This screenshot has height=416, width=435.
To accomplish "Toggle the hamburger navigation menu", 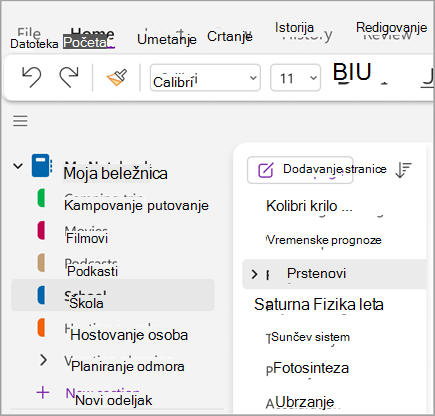I will (x=20, y=121).
